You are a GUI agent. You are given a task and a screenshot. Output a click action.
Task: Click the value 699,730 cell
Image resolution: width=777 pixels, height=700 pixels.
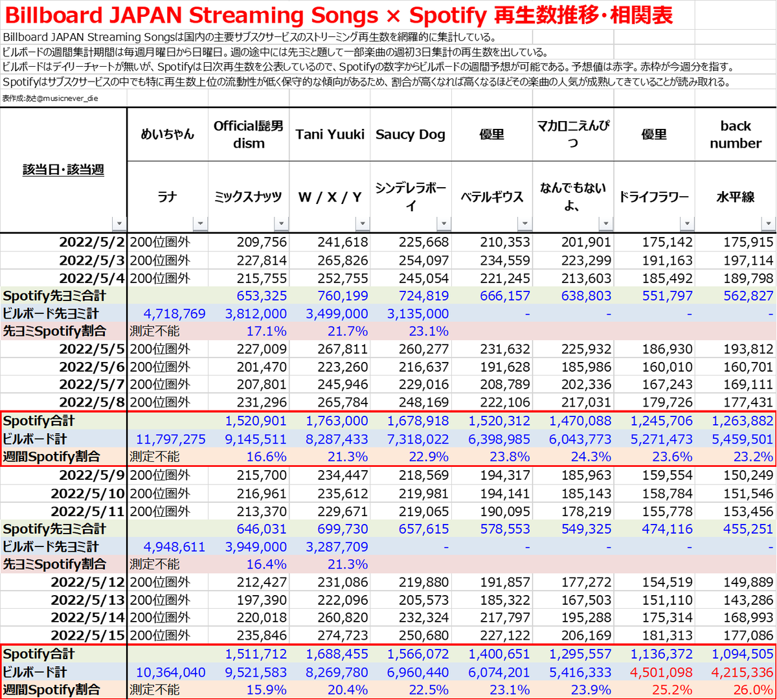click(330, 529)
